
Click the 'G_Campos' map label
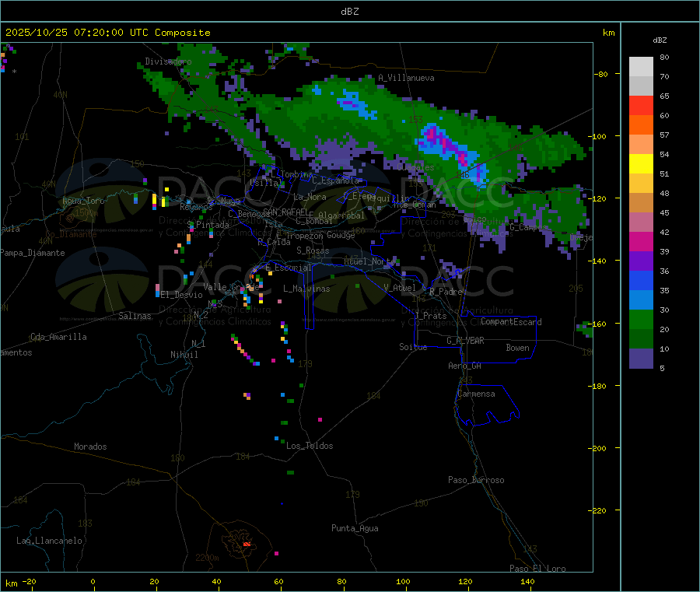pyautogui.click(x=528, y=227)
